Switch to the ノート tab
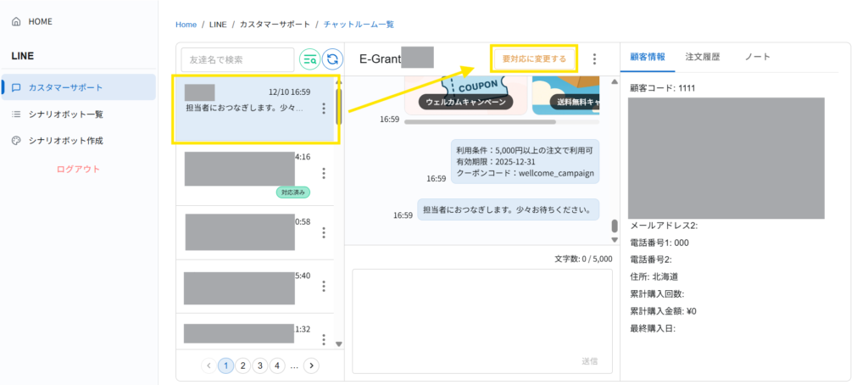Image resolution: width=868 pixels, height=385 pixels. [757, 57]
